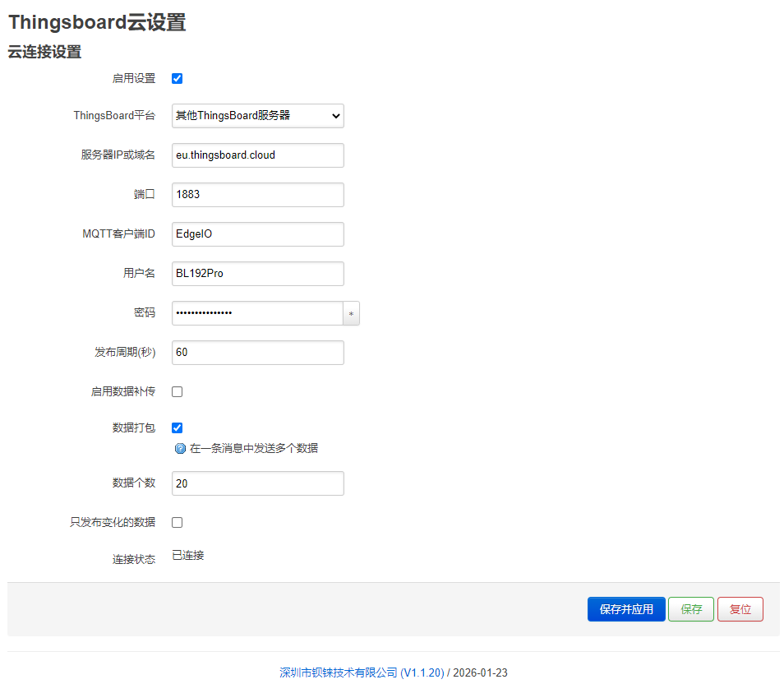Screen dimensions: 784x684
Task: Click the 数据个数 field showing 20
Action: [258, 483]
